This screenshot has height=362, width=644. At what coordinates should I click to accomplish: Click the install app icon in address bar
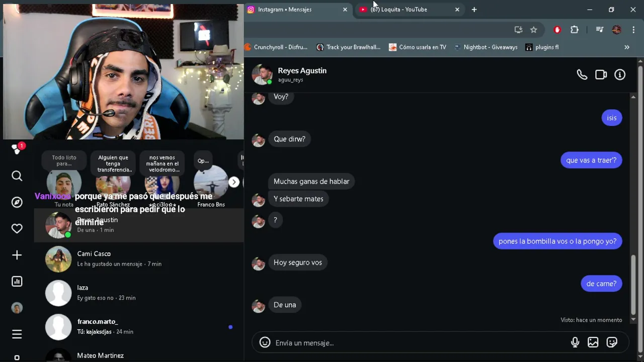(518, 30)
